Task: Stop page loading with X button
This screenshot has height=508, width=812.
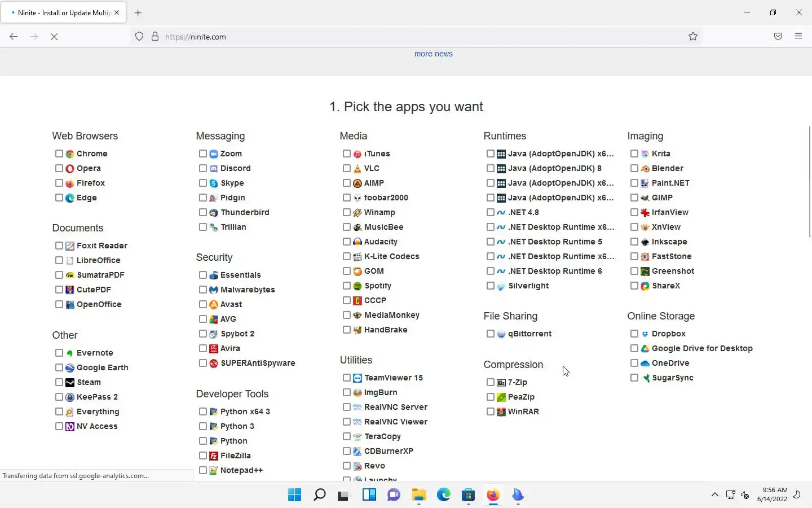Action: (54, 37)
